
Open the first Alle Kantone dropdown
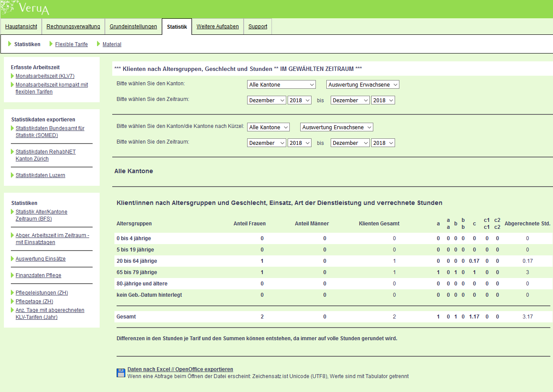tap(281, 84)
